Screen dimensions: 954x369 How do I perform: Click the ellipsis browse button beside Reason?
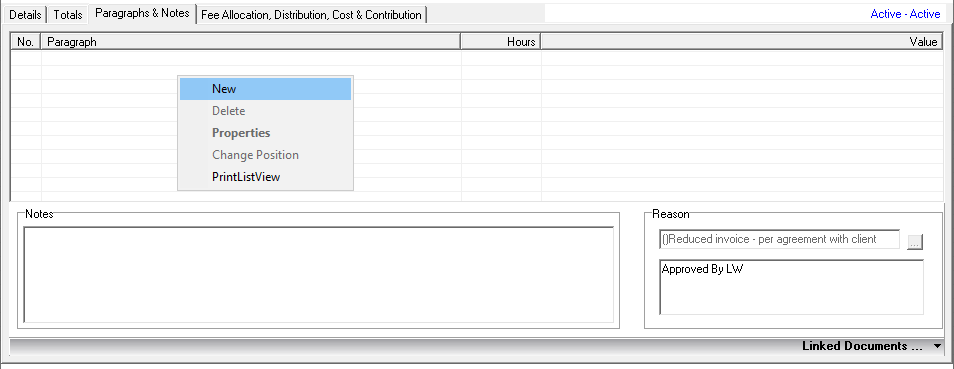pyautogui.click(x=915, y=242)
